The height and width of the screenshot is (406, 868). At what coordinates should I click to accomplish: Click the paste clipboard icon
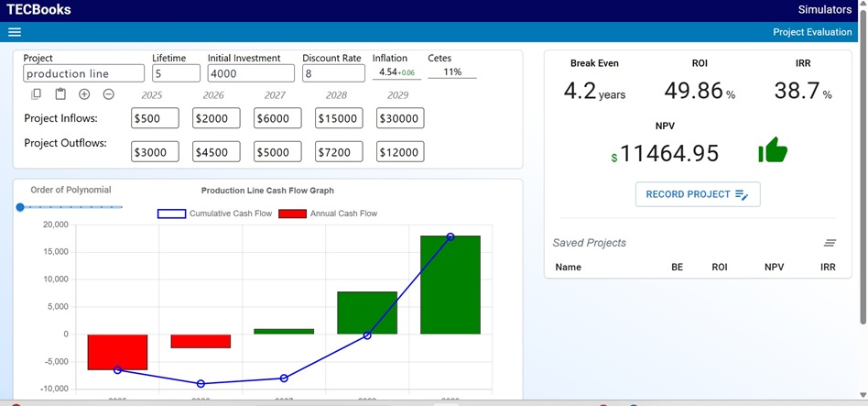coord(60,94)
